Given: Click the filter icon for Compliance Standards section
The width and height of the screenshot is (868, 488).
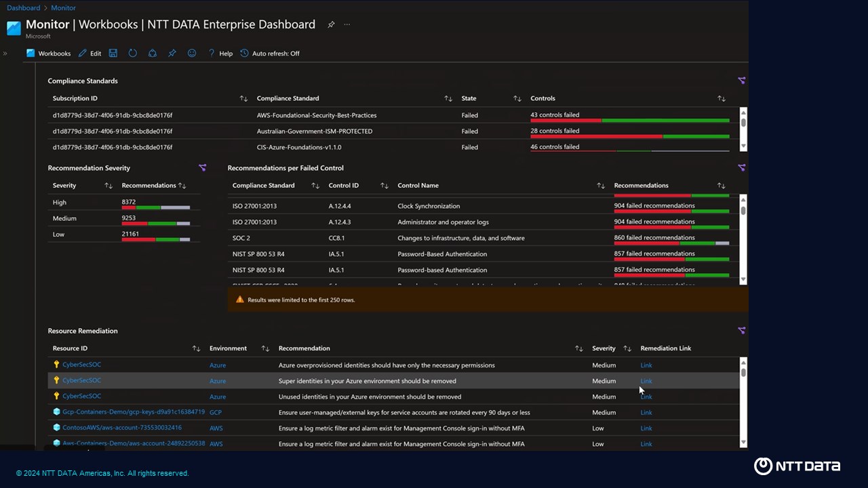Looking at the screenshot, I should click(741, 81).
